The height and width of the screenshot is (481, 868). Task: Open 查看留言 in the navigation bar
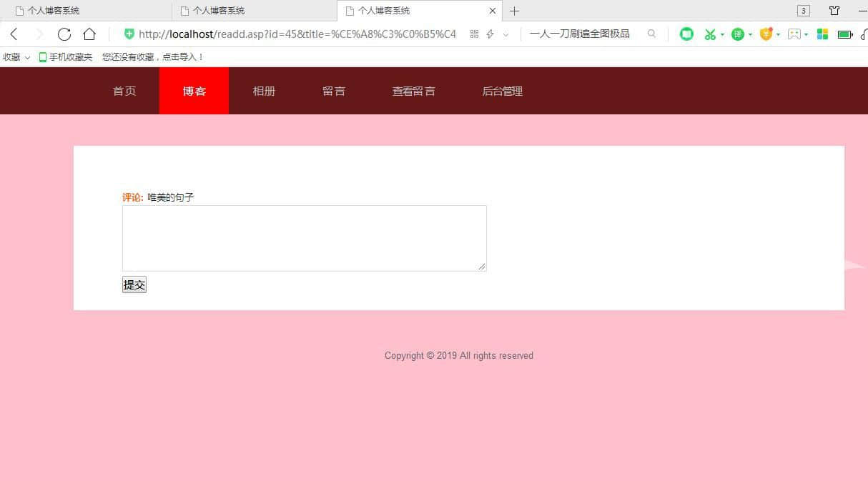click(413, 91)
